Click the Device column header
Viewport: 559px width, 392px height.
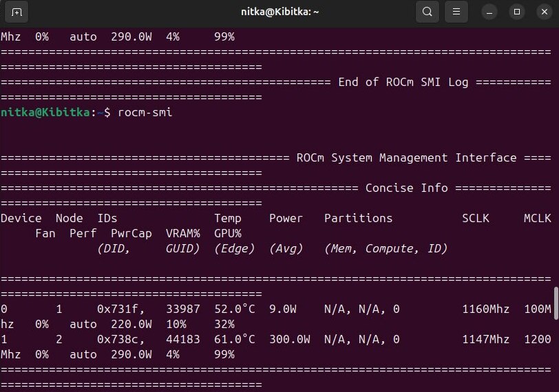tap(21, 218)
